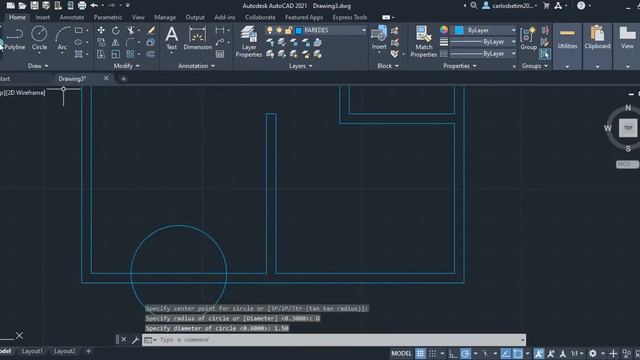The height and width of the screenshot is (360, 640).
Task: Toggle layer on/off lightbulb for PAREDES
Action: click(270, 30)
